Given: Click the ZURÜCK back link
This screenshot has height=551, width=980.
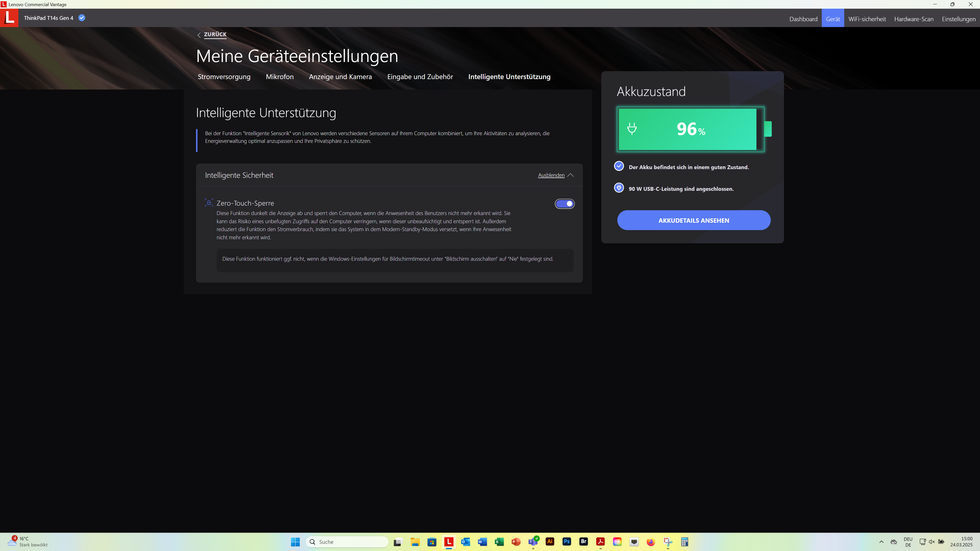Looking at the screenshot, I should (x=215, y=34).
